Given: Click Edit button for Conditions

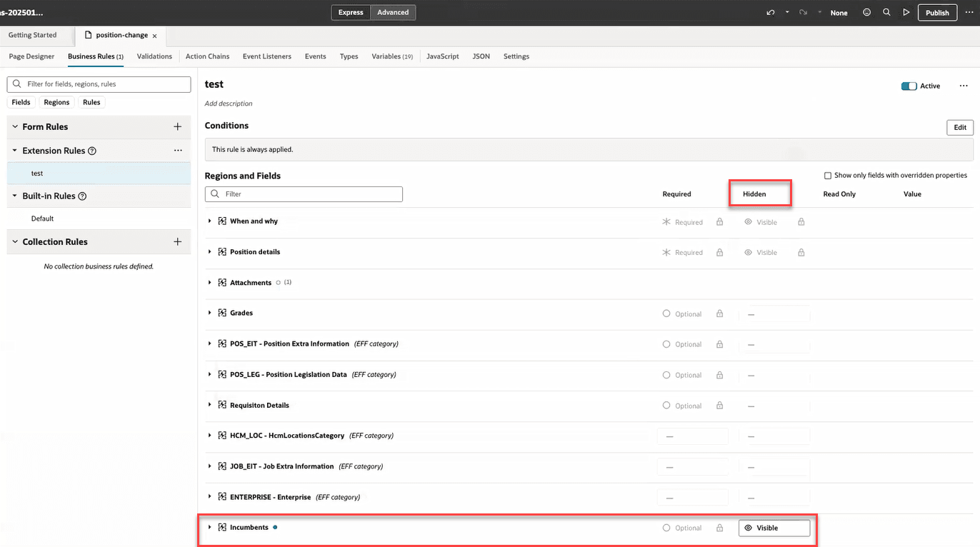Looking at the screenshot, I should click(x=960, y=127).
